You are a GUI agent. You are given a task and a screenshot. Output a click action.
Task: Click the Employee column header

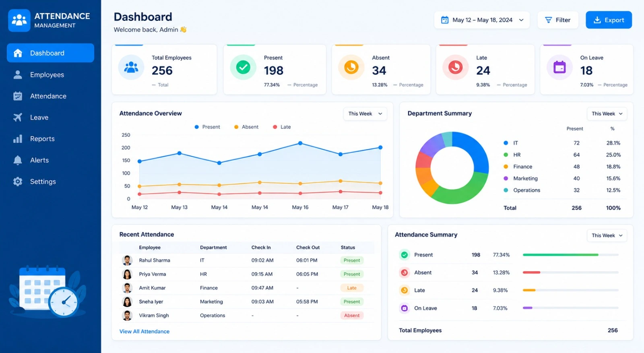click(x=150, y=248)
